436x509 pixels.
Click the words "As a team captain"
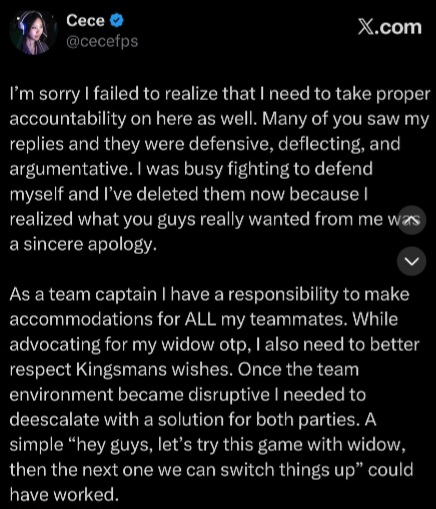[83, 295]
